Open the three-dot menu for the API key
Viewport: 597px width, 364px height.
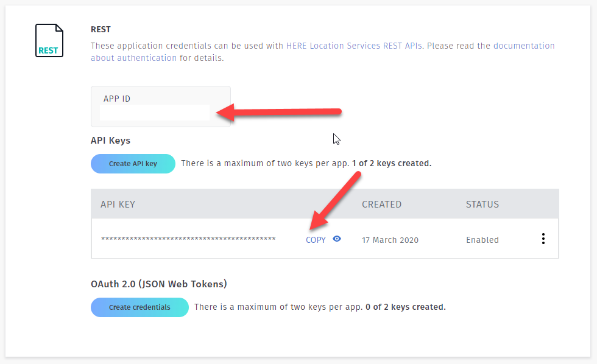(543, 239)
